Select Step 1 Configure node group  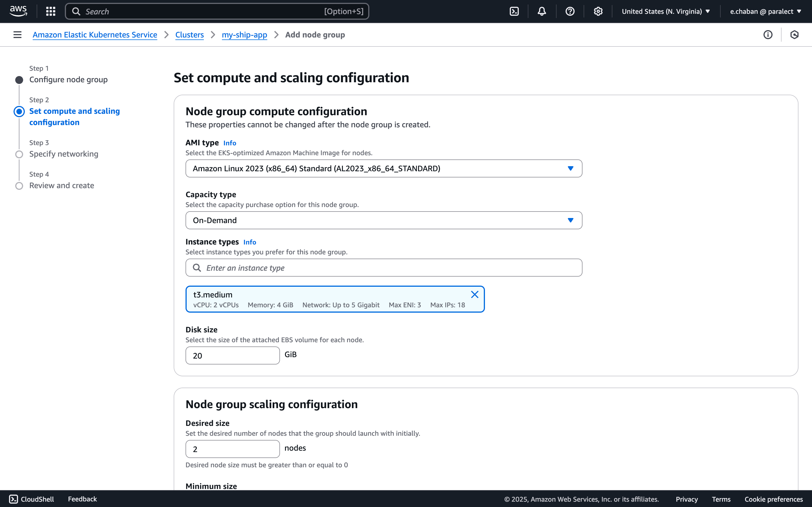point(69,79)
